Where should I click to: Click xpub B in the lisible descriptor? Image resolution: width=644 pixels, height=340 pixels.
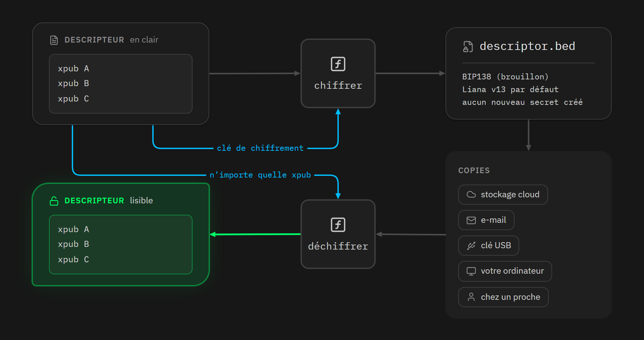[x=73, y=244]
